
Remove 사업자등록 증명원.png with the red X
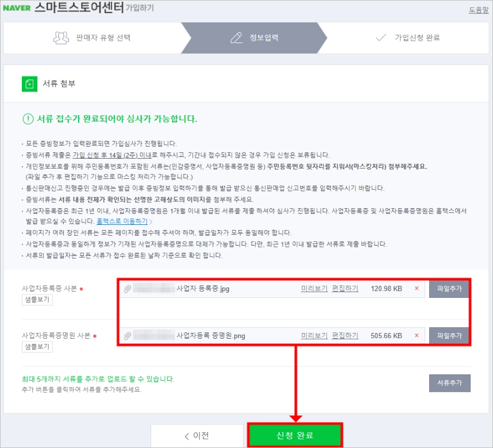[417, 336]
